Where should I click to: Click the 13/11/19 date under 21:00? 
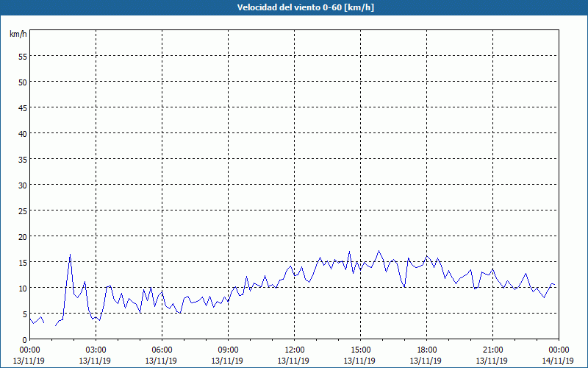tap(492, 361)
